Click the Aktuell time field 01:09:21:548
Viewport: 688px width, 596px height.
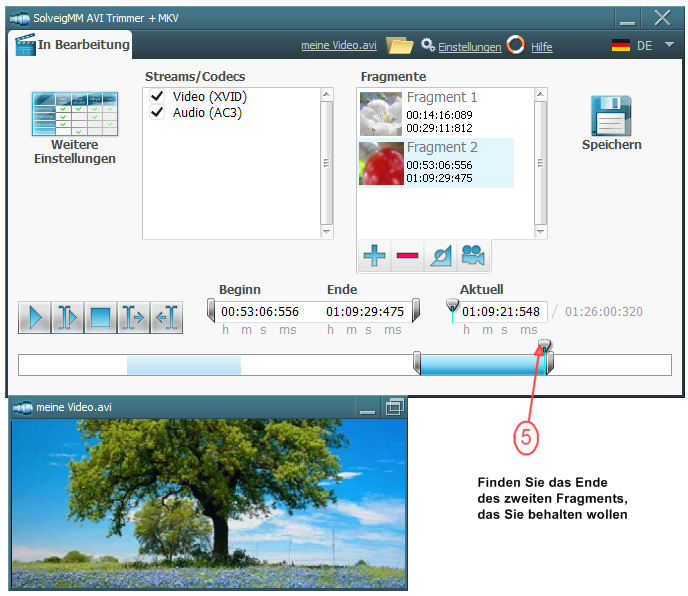pyautogui.click(x=501, y=312)
